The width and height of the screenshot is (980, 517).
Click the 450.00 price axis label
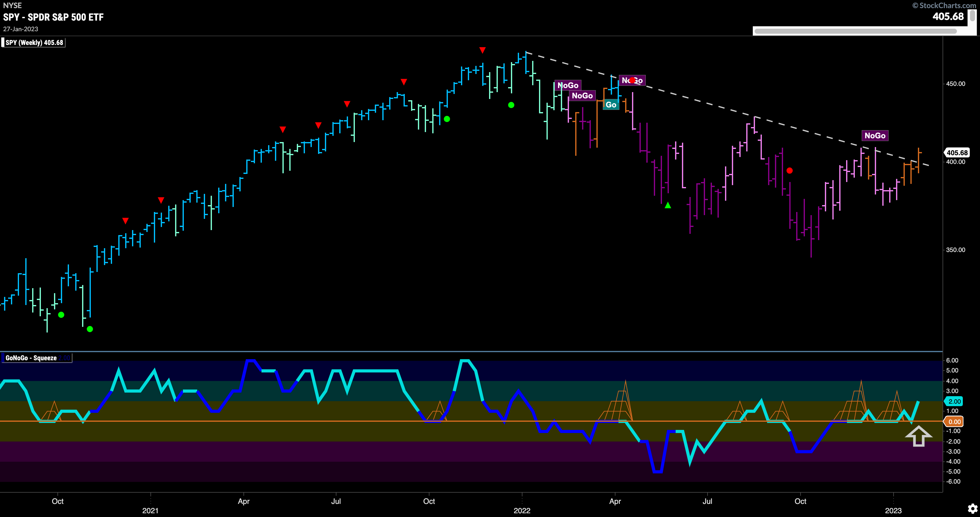955,84
